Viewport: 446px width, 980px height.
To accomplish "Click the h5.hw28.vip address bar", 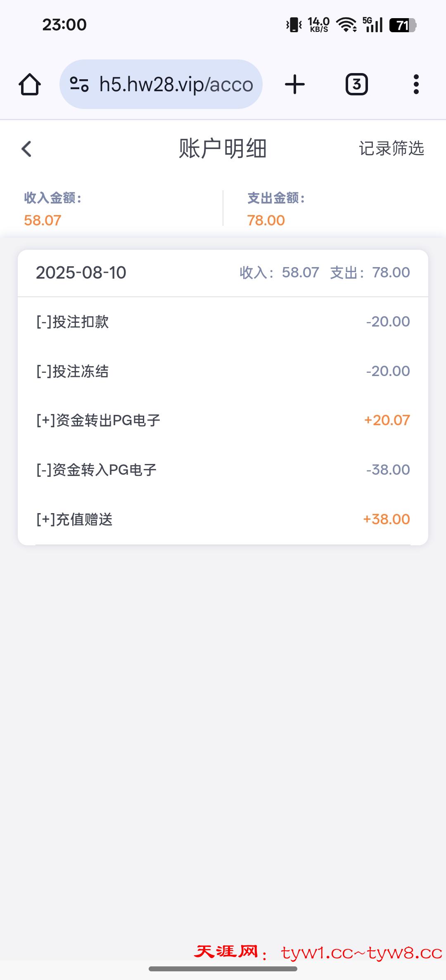I will tap(176, 85).
